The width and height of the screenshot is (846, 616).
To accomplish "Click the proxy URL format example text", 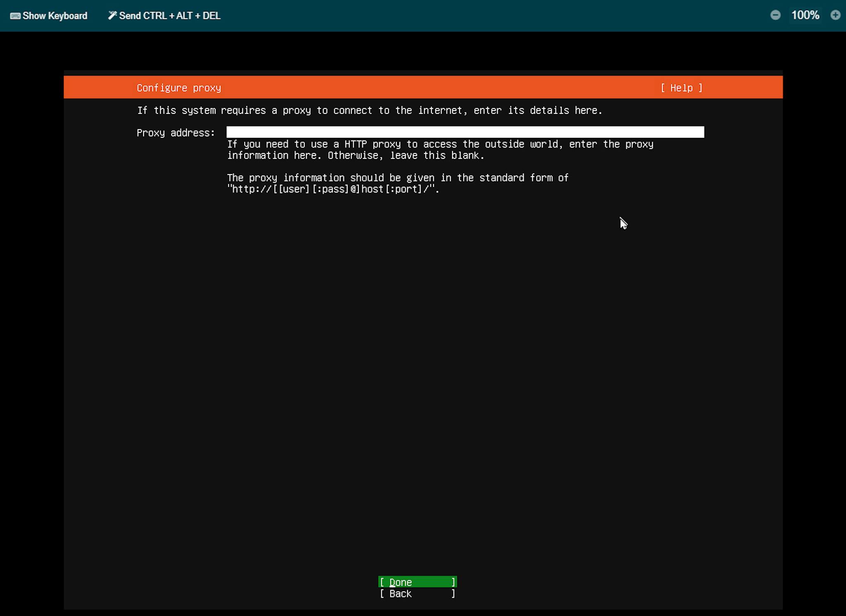I will (x=333, y=189).
